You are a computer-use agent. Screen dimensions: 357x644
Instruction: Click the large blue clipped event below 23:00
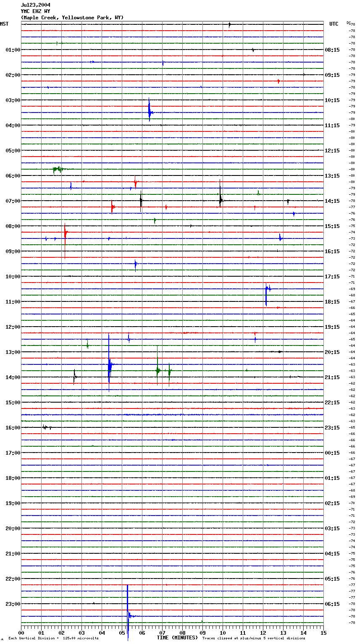click(x=128, y=613)
